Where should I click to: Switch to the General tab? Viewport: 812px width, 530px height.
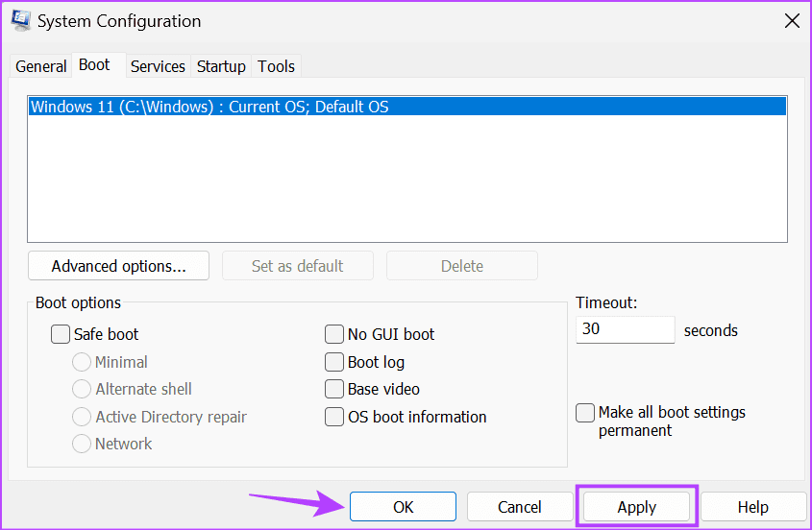click(41, 66)
